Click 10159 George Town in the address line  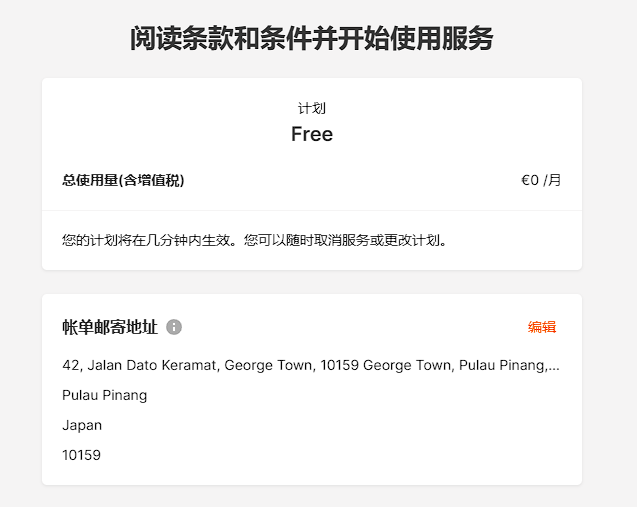(387, 365)
